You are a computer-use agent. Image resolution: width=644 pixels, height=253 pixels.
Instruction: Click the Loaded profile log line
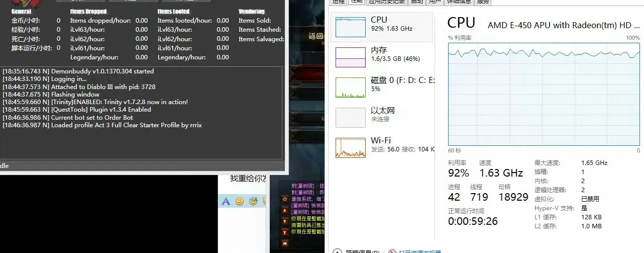coord(127,125)
